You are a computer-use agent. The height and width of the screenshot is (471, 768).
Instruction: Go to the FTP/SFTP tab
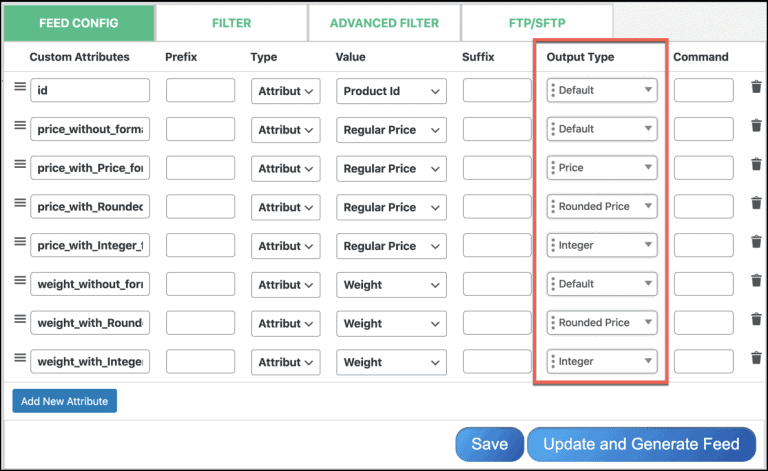(537, 23)
